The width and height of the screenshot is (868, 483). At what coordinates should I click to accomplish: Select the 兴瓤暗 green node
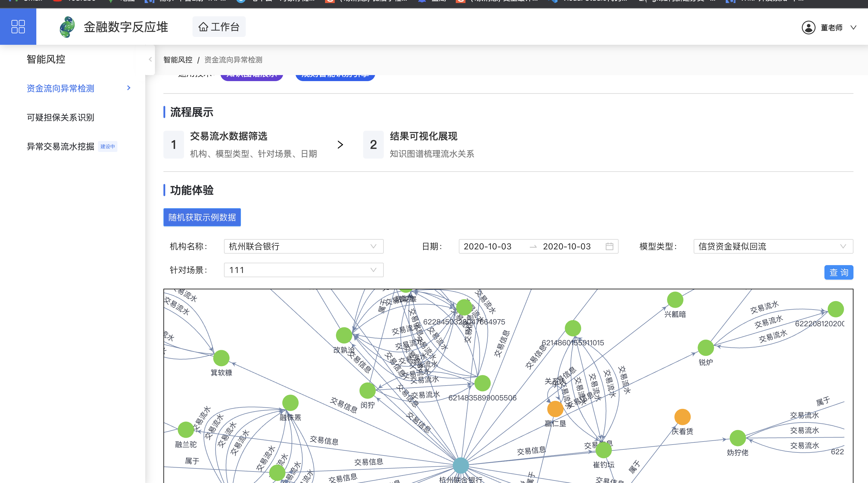pyautogui.click(x=675, y=300)
